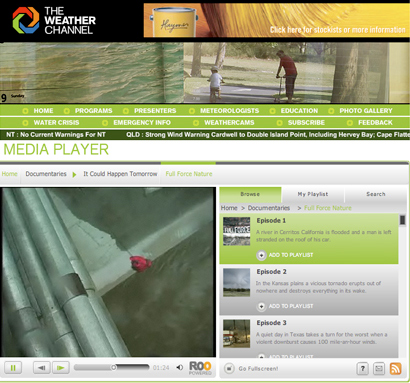Click the video progress slider handle

[114, 367]
